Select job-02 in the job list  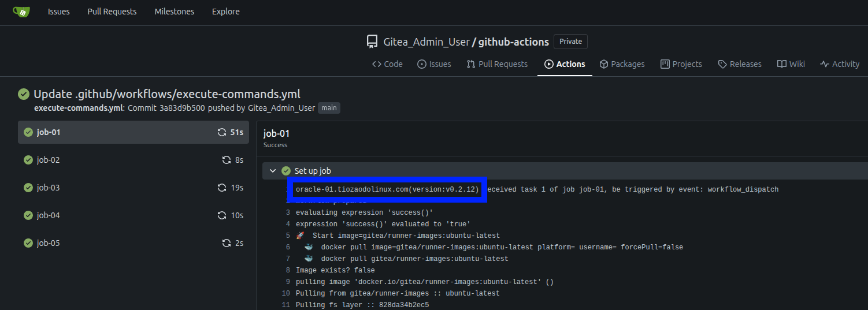[x=133, y=160]
